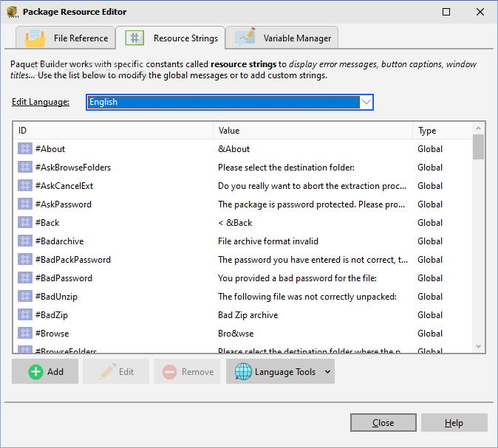Image resolution: width=498 pixels, height=448 pixels.
Task: Click the #AskCancelExt row hash icon
Action: [25, 185]
